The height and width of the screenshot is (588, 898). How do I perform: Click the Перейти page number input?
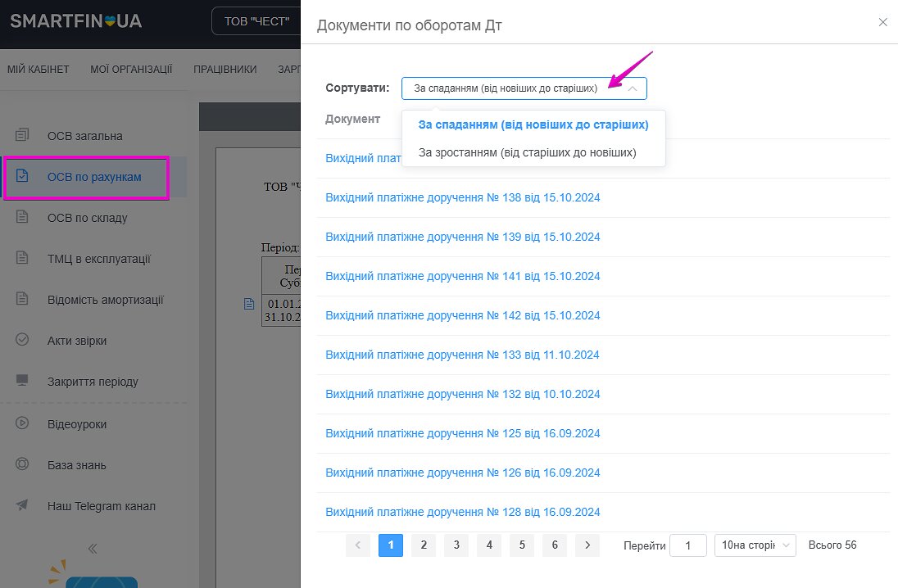(x=687, y=545)
